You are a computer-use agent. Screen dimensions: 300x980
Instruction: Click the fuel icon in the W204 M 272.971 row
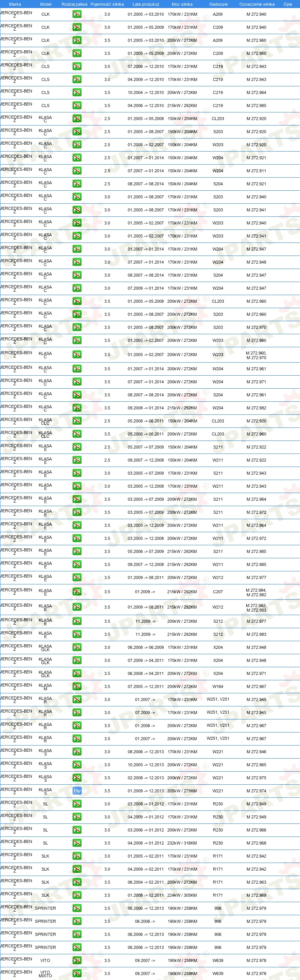tap(77, 382)
